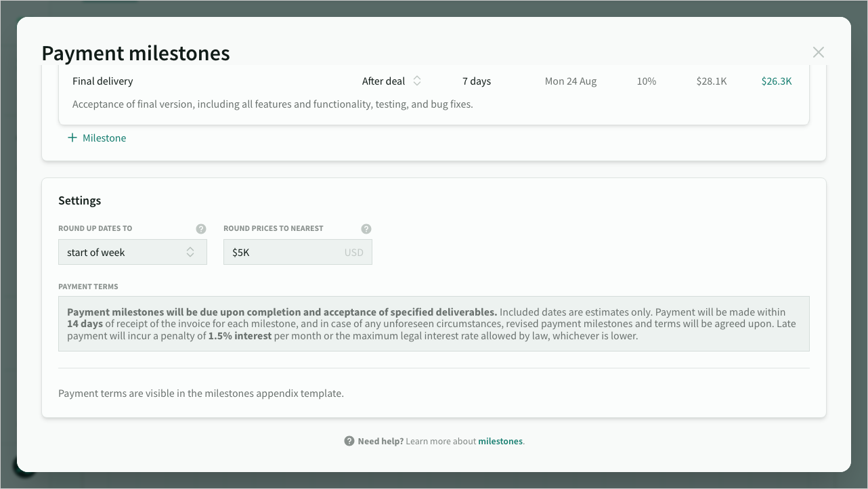Click the Round Up Dates help icon
868x489 pixels.
click(201, 229)
